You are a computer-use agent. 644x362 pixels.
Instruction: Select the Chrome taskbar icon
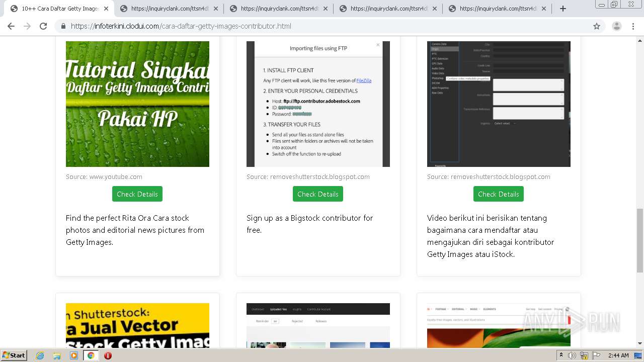[x=91, y=355]
